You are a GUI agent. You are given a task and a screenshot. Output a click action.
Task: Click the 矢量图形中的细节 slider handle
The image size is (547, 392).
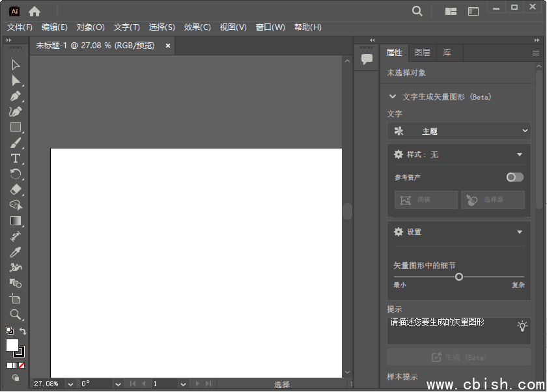click(459, 277)
